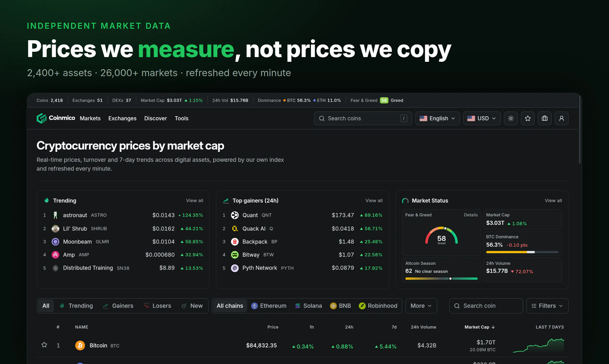
Task: Click the Lil' Shrub coin icon
Action: pos(55,229)
